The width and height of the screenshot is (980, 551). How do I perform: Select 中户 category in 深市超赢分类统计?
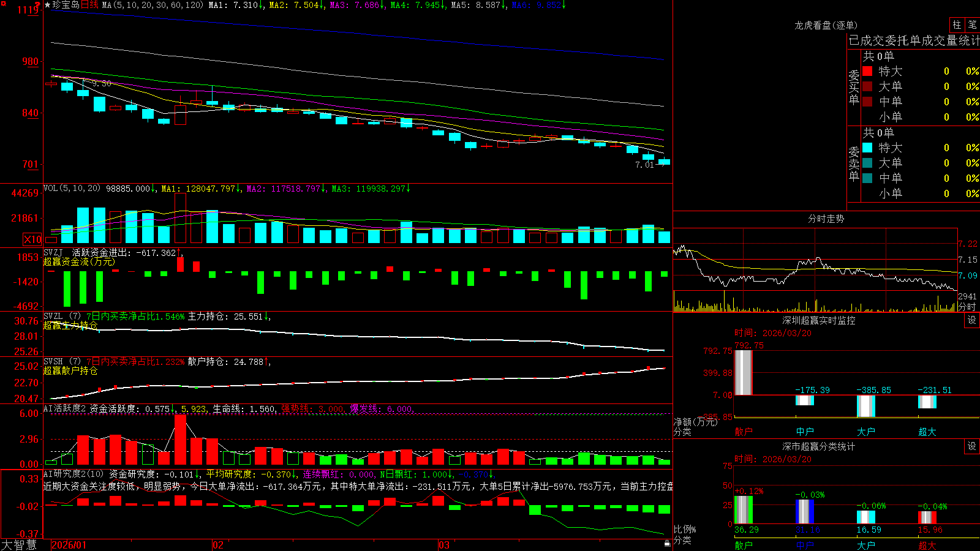(805, 545)
